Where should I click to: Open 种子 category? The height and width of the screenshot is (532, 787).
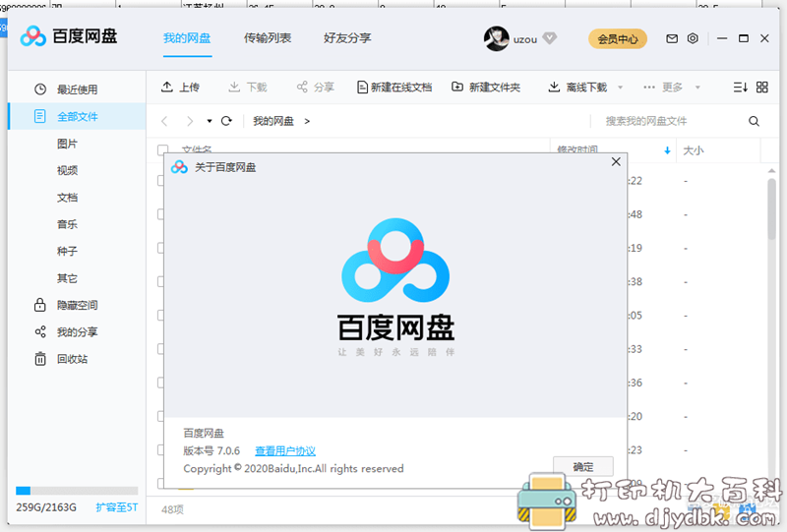click(67, 252)
